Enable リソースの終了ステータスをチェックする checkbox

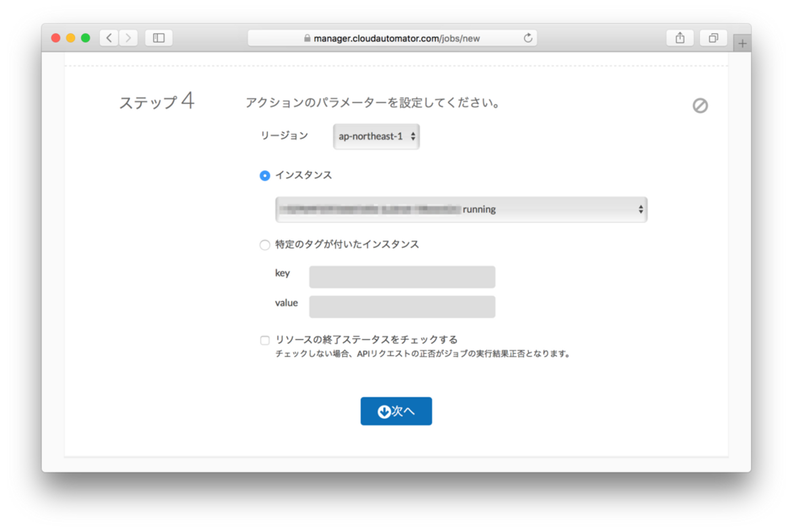(x=265, y=340)
